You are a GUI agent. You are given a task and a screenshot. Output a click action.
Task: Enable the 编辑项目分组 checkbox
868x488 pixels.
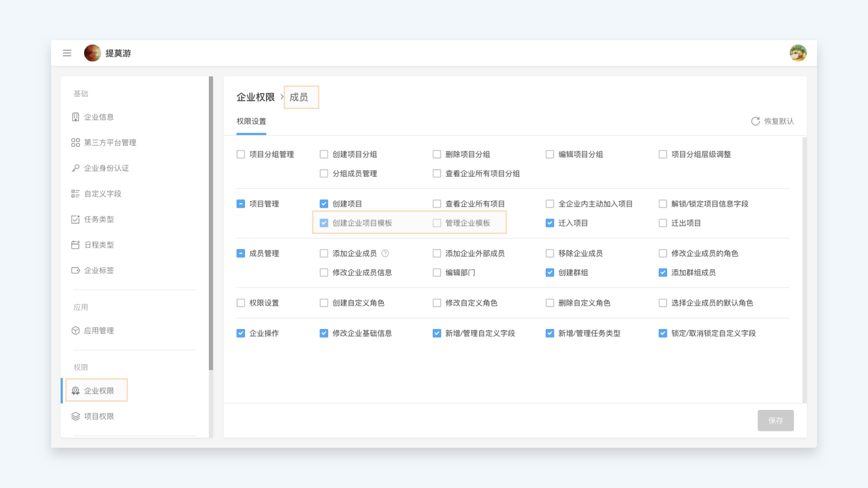coord(550,155)
